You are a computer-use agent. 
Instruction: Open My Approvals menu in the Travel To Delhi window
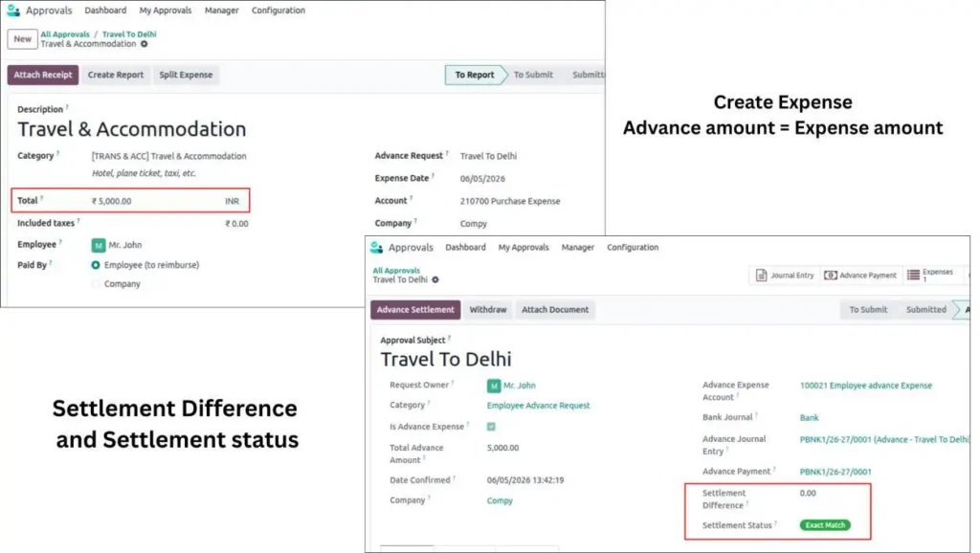coord(523,248)
